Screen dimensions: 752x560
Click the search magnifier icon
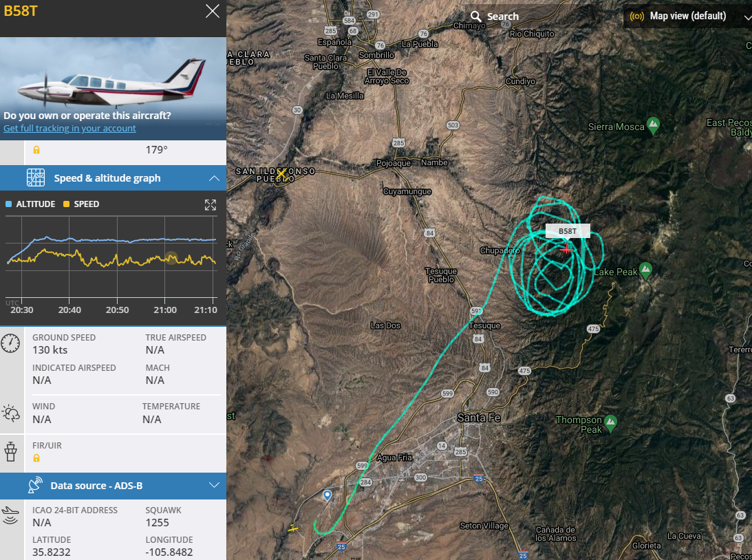(x=475, y=17)
